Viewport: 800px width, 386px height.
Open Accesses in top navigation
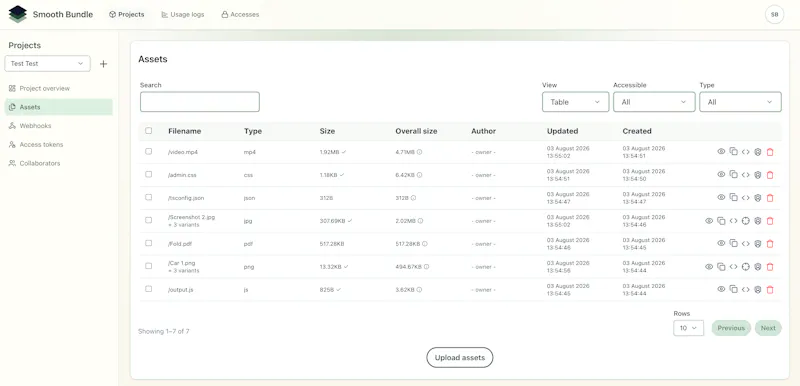240,15
